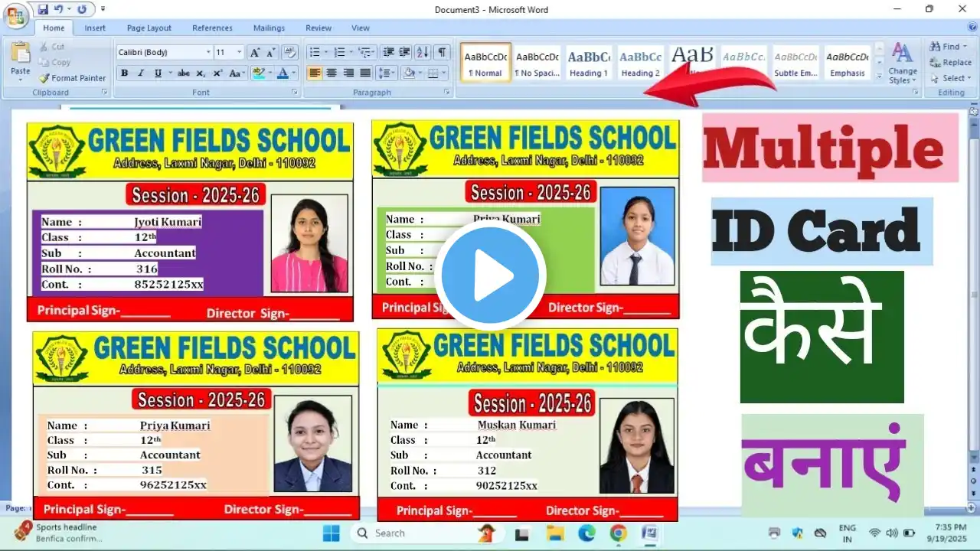Click the Save icon in quick access toolbar
The height and width of the screenshot is (551, 980).
coord(43,9)
